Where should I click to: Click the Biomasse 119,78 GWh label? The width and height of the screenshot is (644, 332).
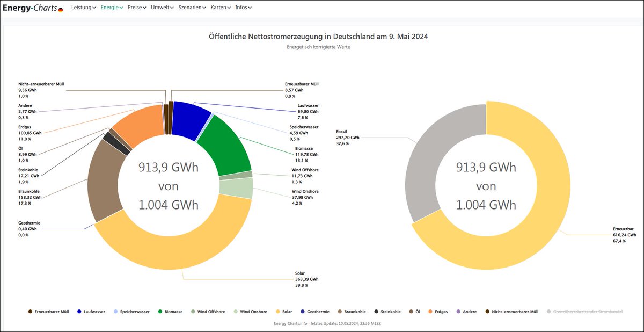[x=307, y=154]
